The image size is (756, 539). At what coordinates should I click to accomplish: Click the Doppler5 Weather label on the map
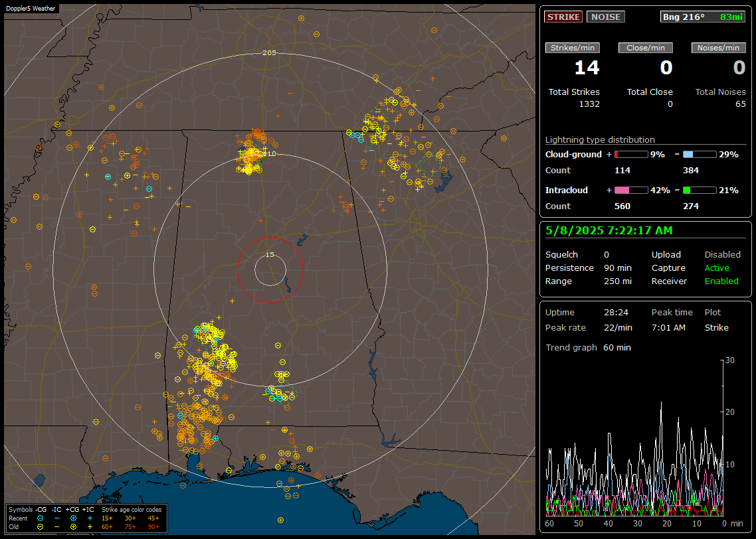tap(31, 8)
